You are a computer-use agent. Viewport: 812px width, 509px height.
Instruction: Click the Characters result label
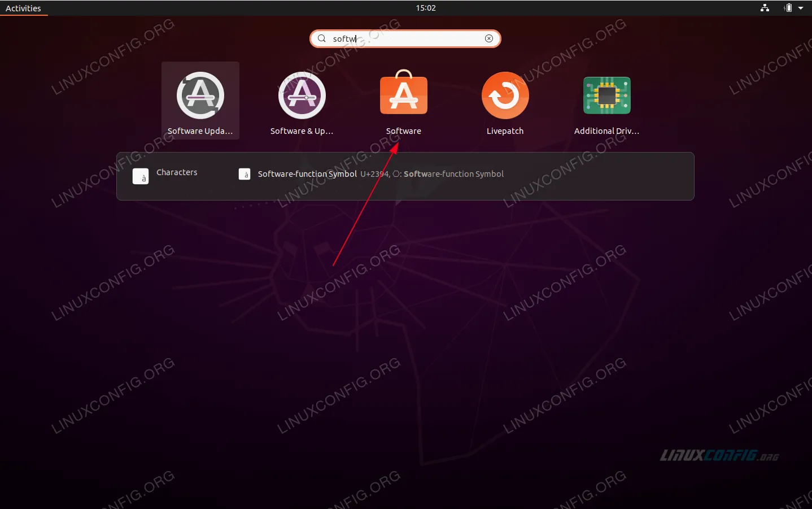click(x=177, y=172)
